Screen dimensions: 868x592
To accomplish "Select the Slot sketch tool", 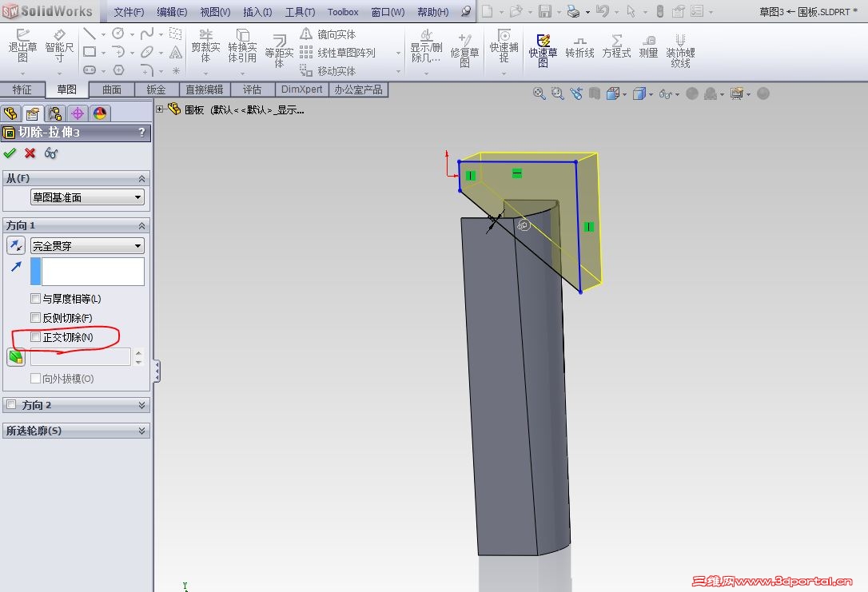I will pyautogui.click(x=90, y=70).
